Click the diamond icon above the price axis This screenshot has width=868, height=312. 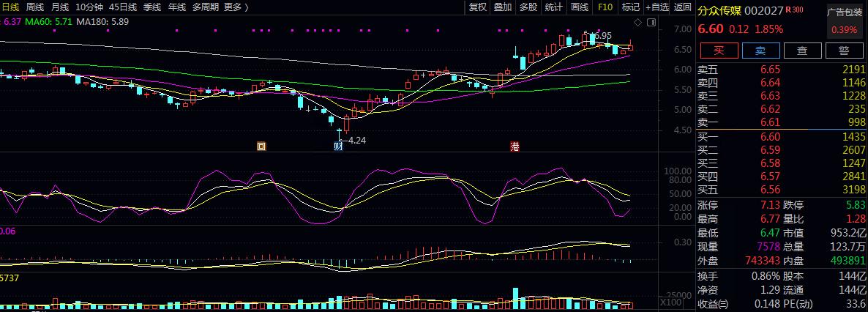pyautogui.click(x=637, y=23)
